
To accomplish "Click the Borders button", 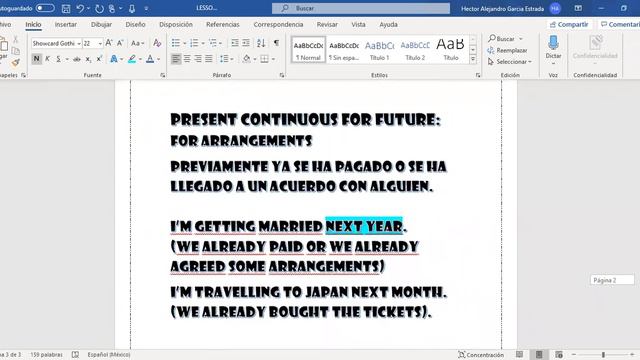I will (x=264, y=59).
